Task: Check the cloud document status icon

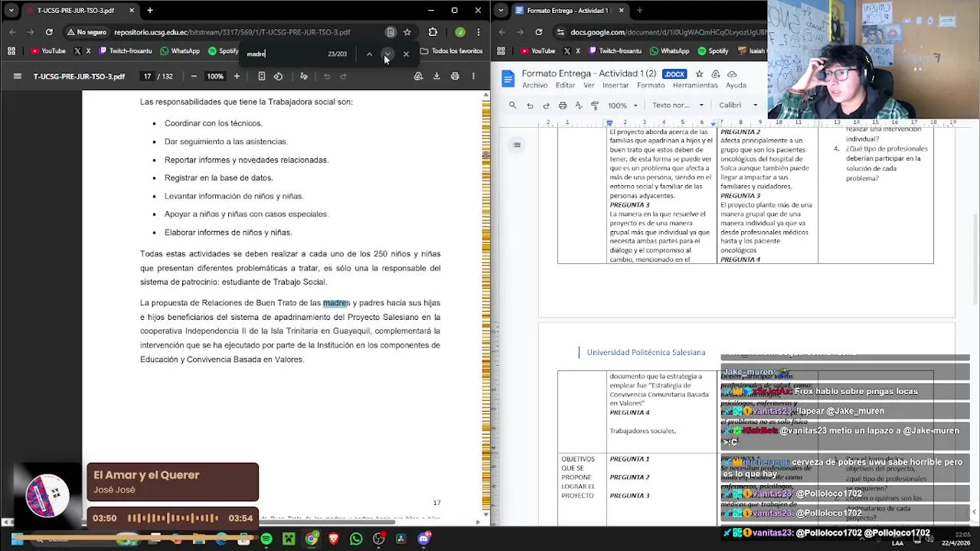Action: [732, 74]
